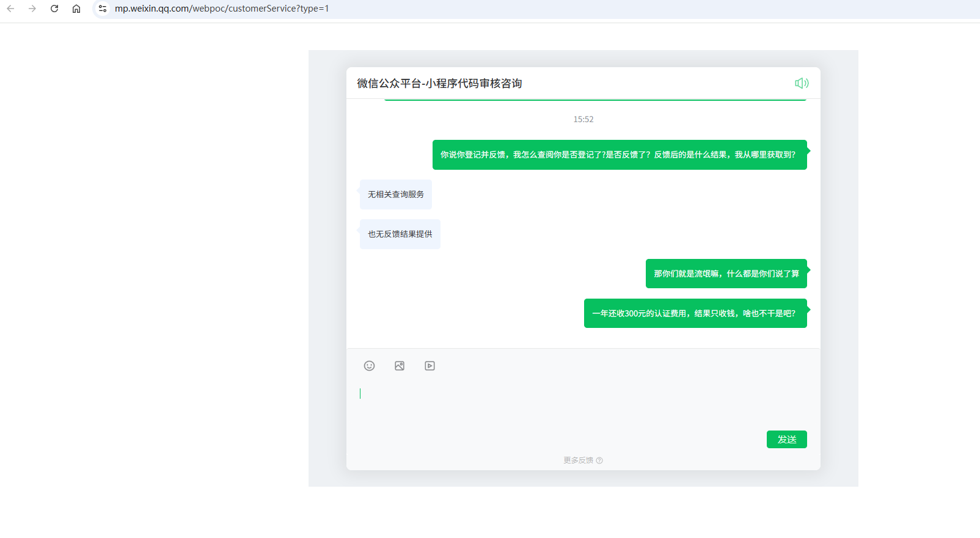Reload the page with the refresh icon
Screen dimensions: 980x538
pyautogui.click(x=54, y=9)
